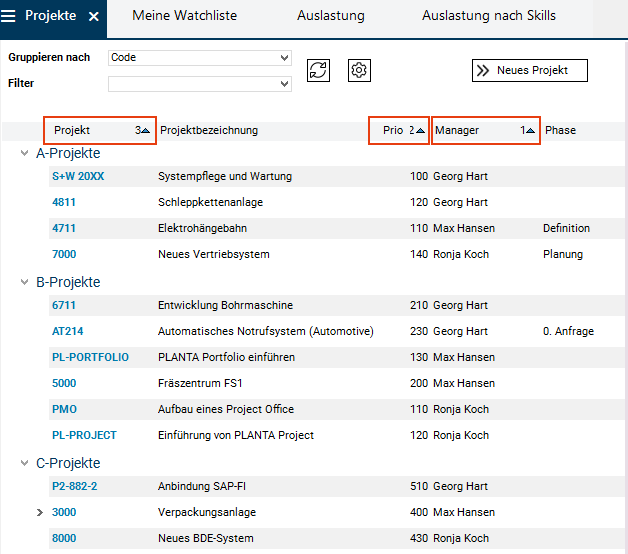628x554 pixels.
Task: Click the refresh icon button
Action: point(318,70)
